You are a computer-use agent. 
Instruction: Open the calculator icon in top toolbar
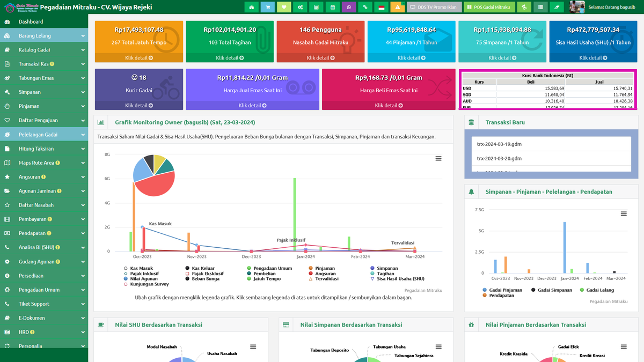coord(317,7)
